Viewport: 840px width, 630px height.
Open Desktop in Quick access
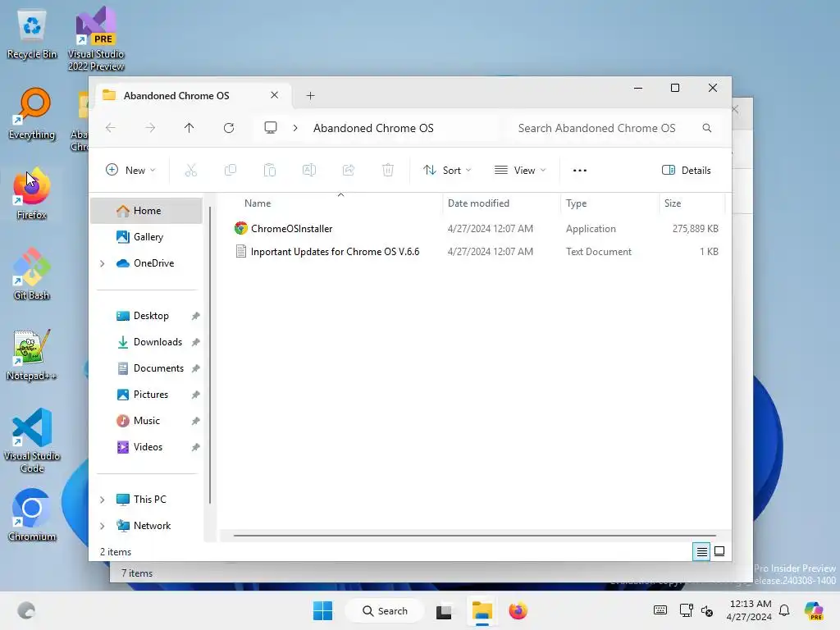point(146,316)
